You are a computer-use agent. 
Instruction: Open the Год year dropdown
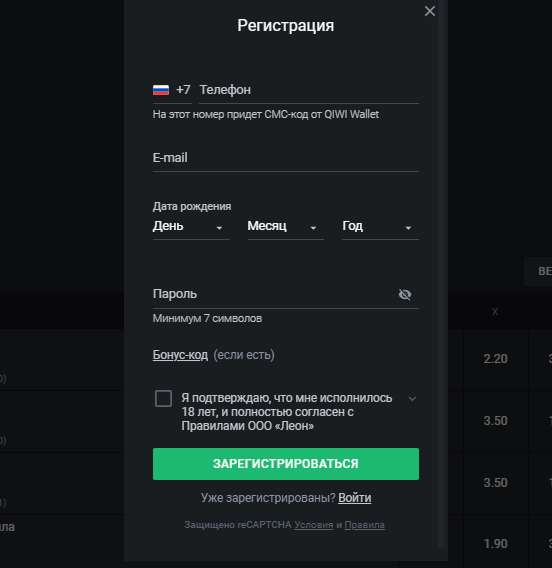pos(380,227)
